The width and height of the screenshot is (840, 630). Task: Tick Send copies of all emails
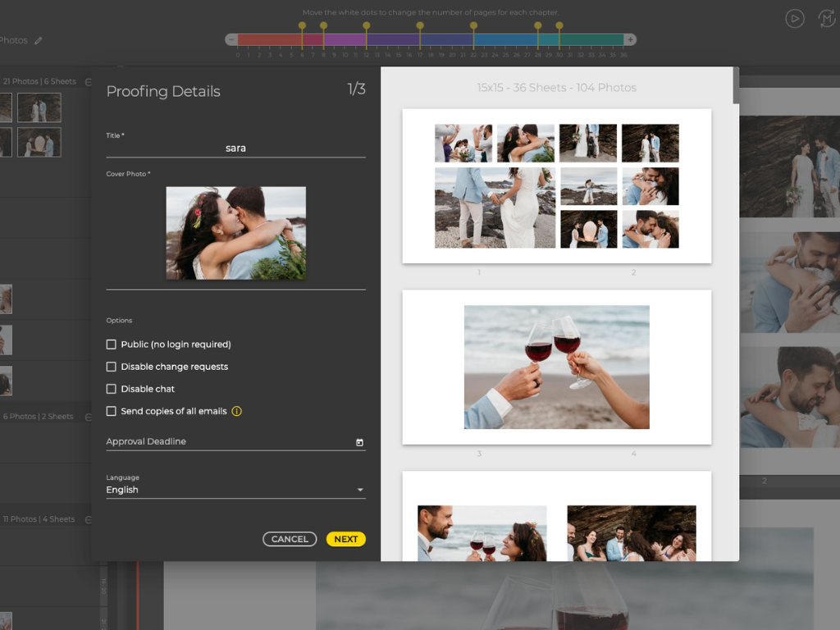111,412
